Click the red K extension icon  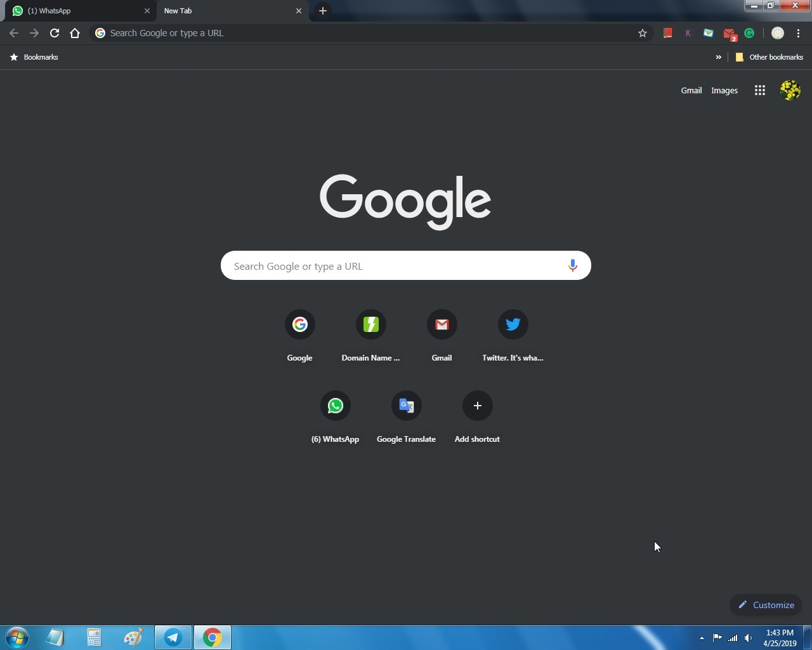[x=688, y=33]
